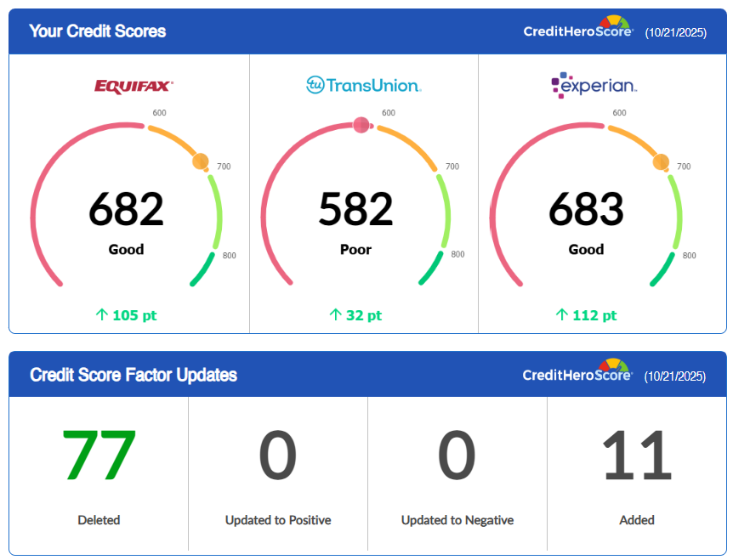Click the Your Credit Scores header title

pos(98,31)
